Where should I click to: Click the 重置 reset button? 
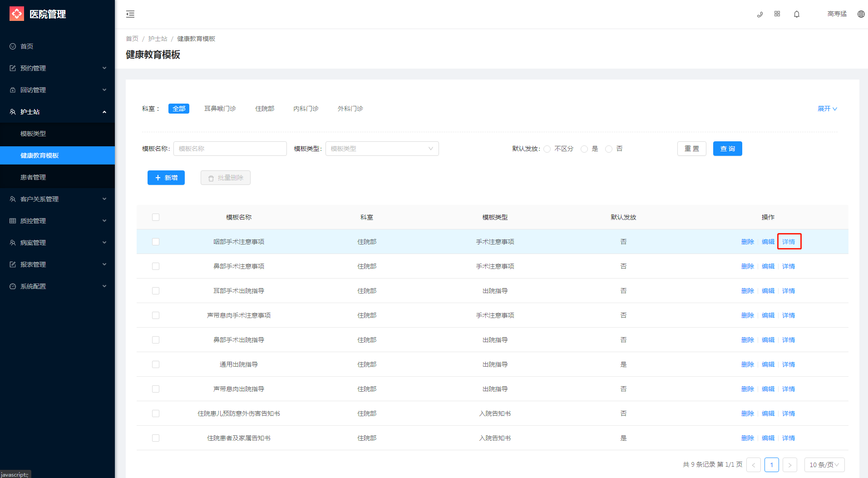(x=692, y=149)
